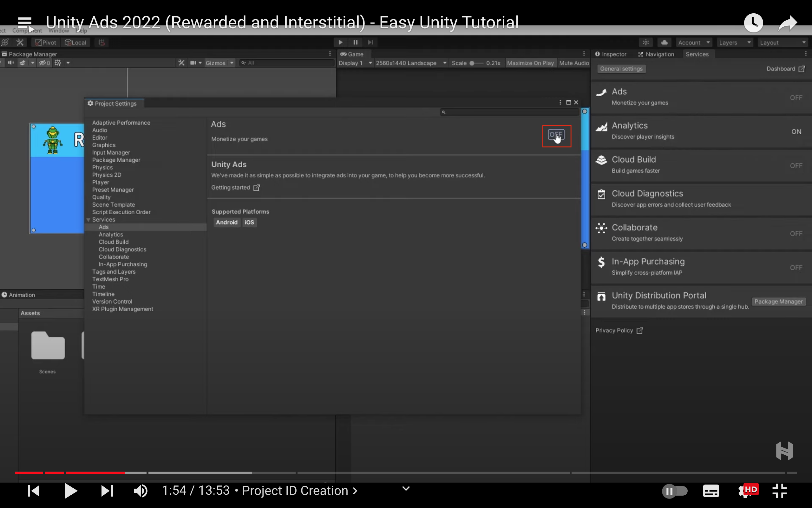This screenshot has height=508, width=812.
Task: Skip to the previous video
Action: coord(34,491)
